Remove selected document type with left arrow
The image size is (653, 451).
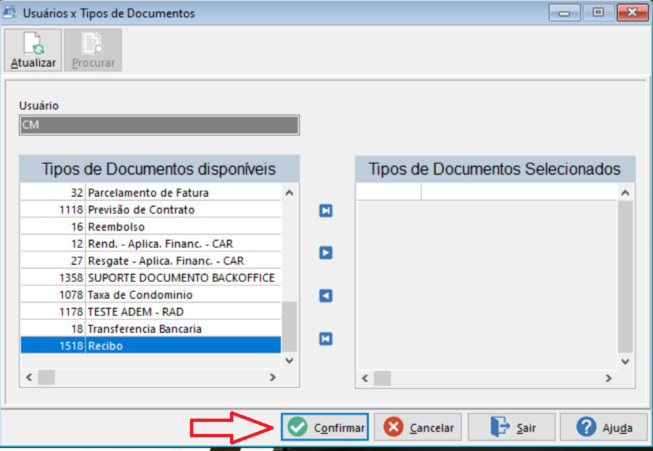[326, 296]
